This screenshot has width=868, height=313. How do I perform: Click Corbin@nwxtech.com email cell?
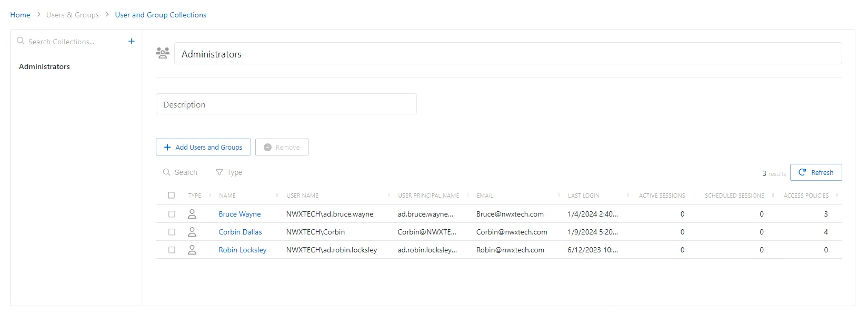pyautogui.click(x=512, y=232)
